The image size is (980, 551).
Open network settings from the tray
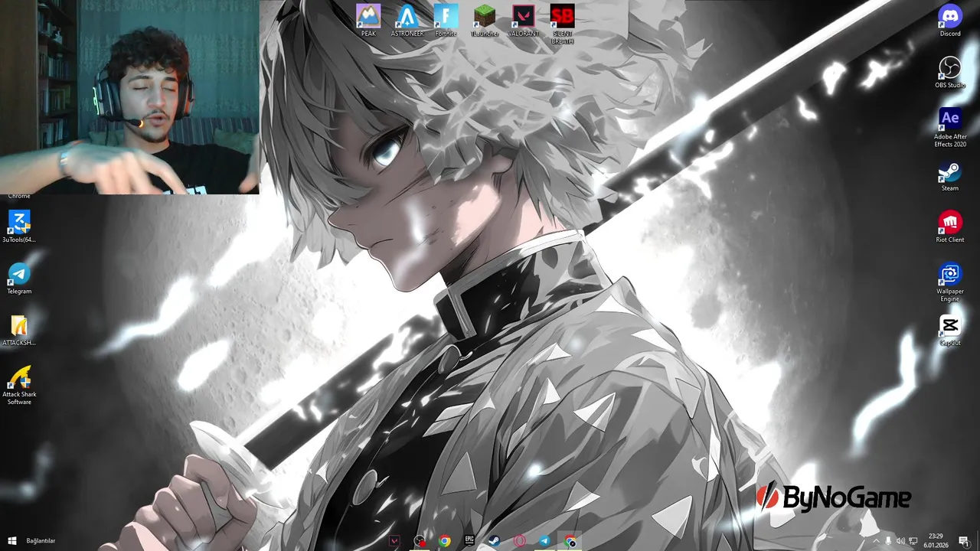[x=913, y=541]
